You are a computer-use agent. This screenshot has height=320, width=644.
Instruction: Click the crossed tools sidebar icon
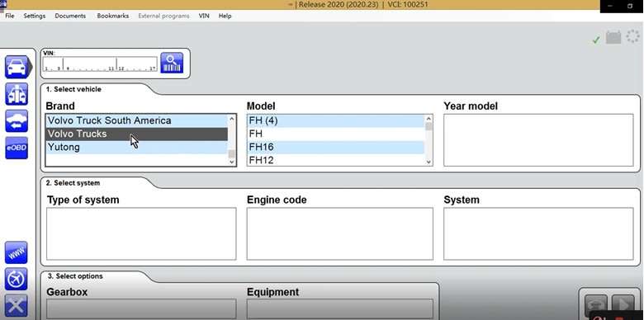point(17,306)
